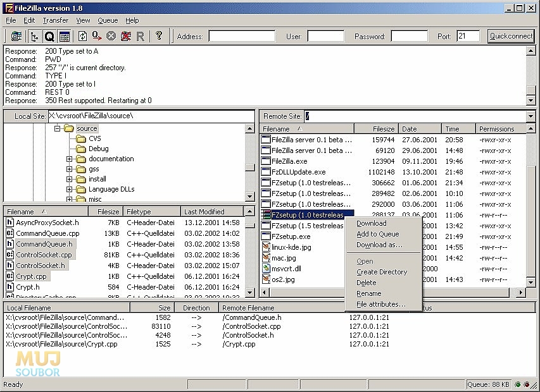Click the os2.jpg image icon

click(x=266, y=279)
